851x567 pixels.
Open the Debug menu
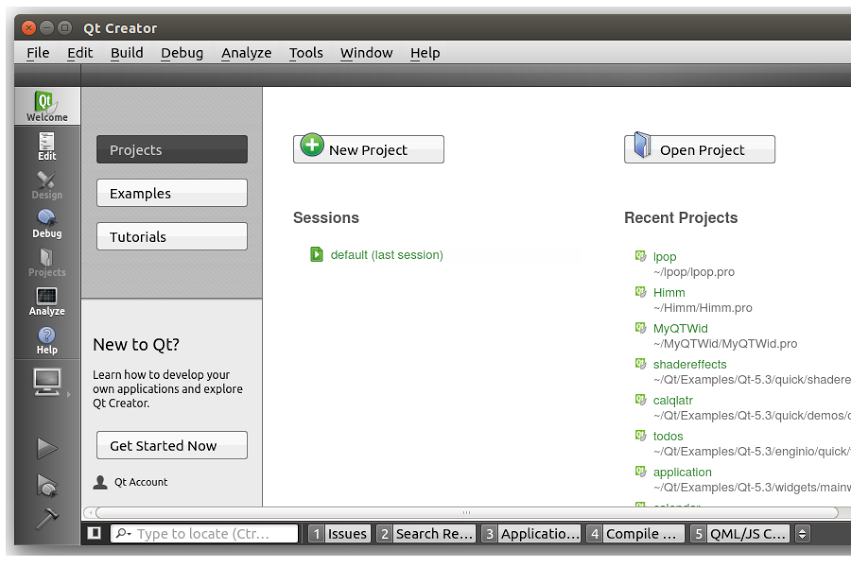[x=182, y=53]
